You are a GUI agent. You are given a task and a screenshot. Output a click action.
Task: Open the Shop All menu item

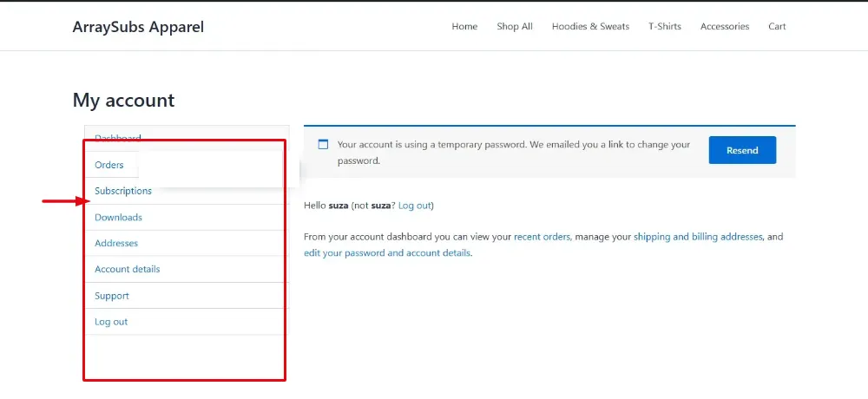[514, 27]
